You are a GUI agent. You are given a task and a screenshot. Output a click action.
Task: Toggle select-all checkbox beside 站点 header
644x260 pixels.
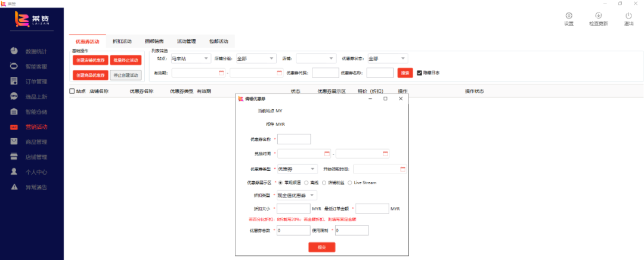coord(72,91)
